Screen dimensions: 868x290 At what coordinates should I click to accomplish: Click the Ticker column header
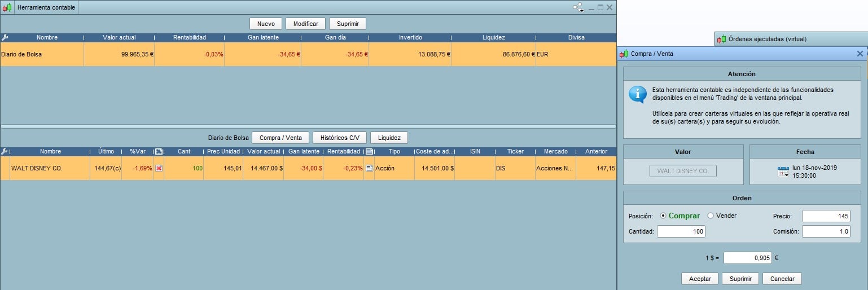coord(515,152)
